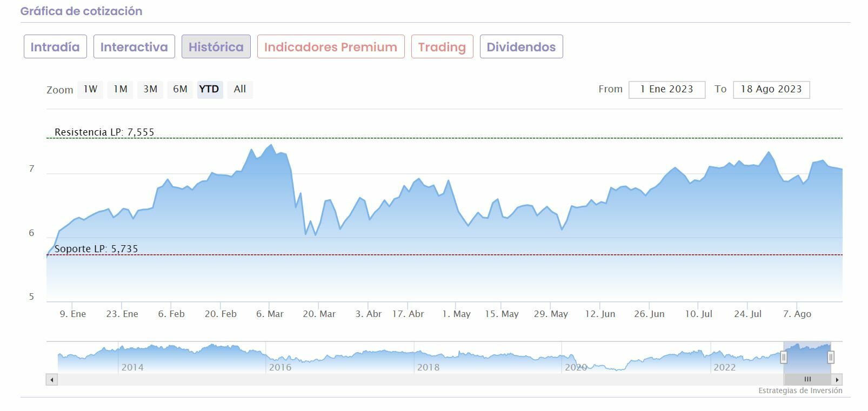868x411 pixels.
Task: Go to the Trading tab
Action: click(442, 47)
